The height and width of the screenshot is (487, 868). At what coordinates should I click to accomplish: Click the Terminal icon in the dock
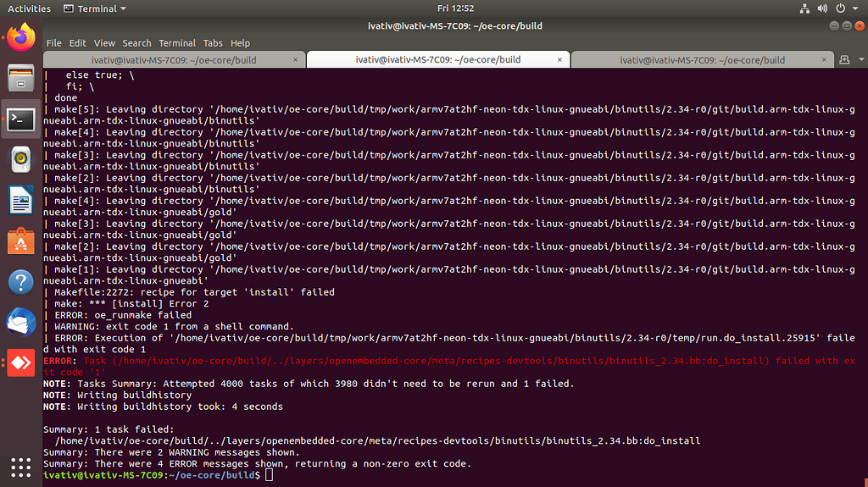[20, 119]
